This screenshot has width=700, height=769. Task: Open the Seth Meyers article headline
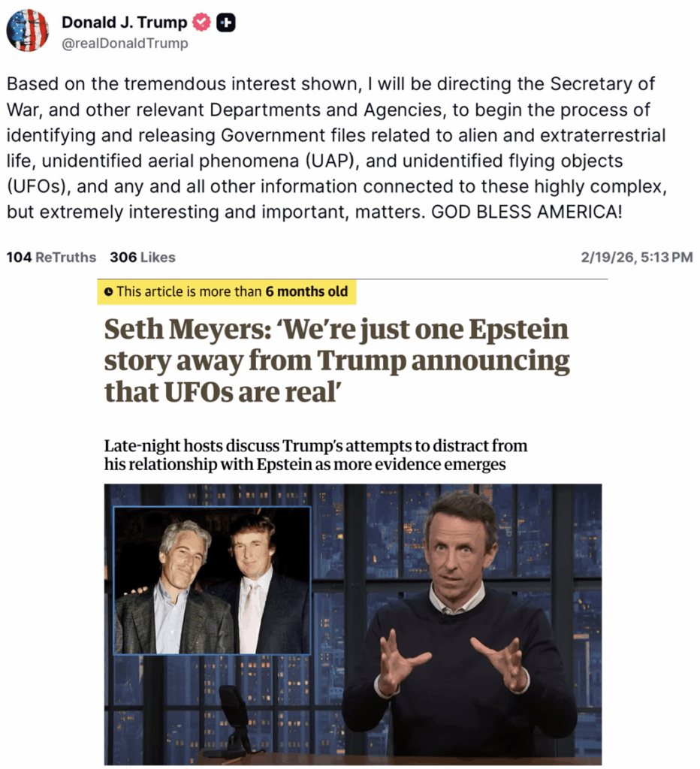pos(336,360)
